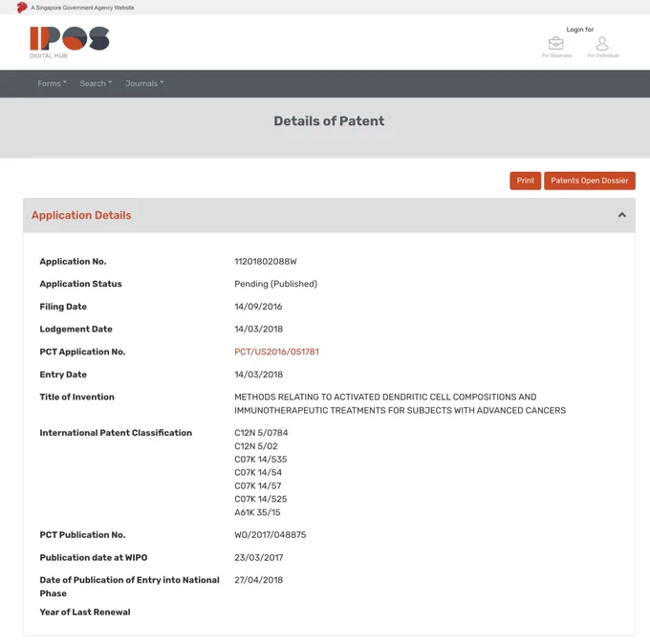Open Patents Open Dossier

[590, 181]
